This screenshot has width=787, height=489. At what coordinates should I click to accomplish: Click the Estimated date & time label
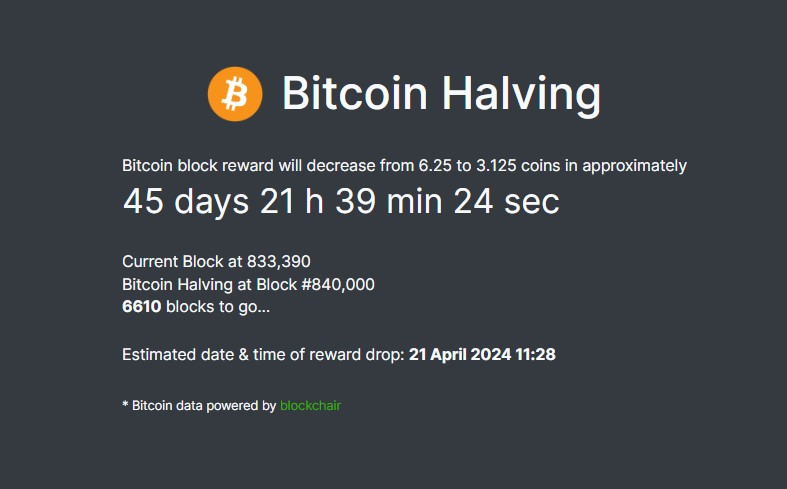click(x=264, y=355)
